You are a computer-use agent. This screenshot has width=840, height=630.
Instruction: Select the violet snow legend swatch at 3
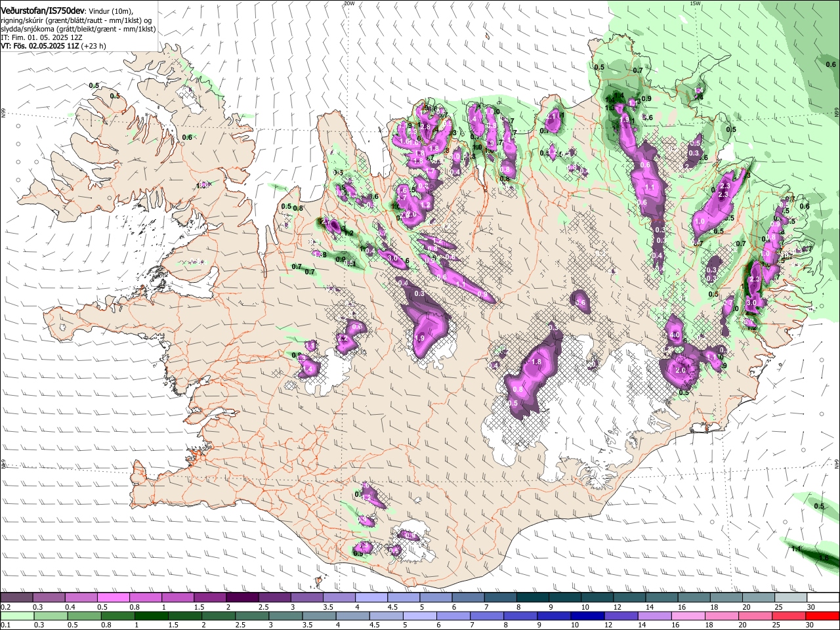(x=306, y=598)
